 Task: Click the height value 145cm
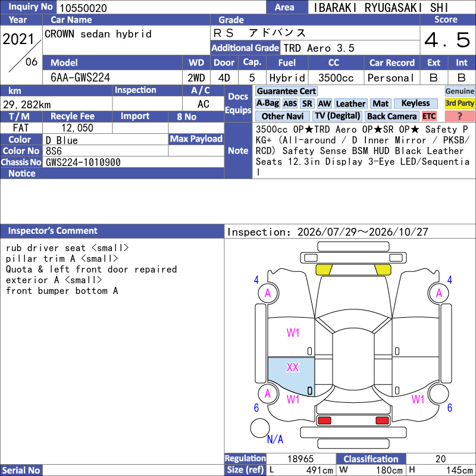(x=459, y=470)
